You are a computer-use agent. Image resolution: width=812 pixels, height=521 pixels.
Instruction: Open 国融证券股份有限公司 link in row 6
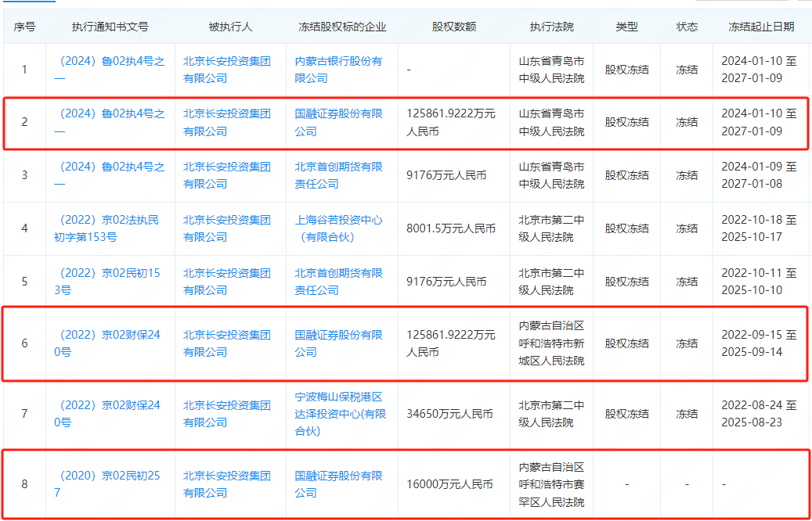(339, 343)
